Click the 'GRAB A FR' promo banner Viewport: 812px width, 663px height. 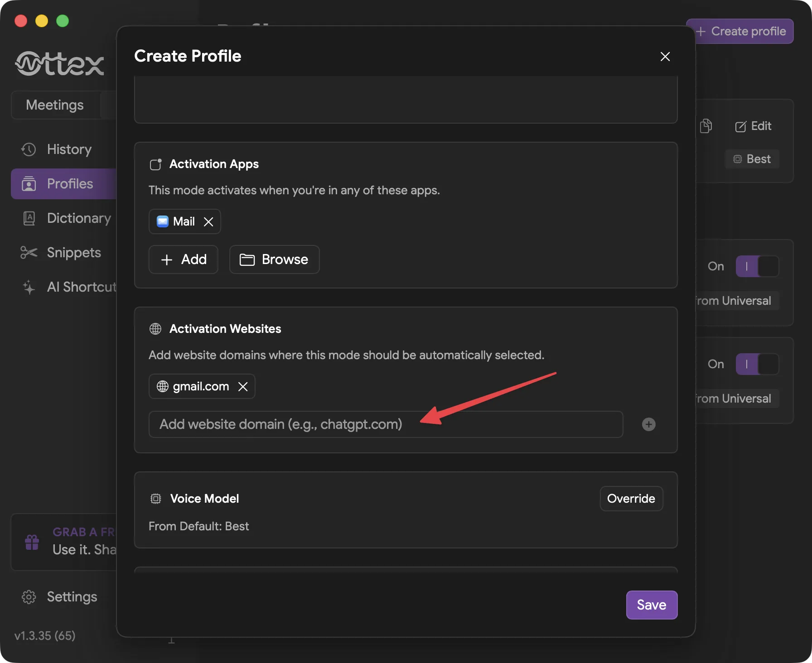64,543
